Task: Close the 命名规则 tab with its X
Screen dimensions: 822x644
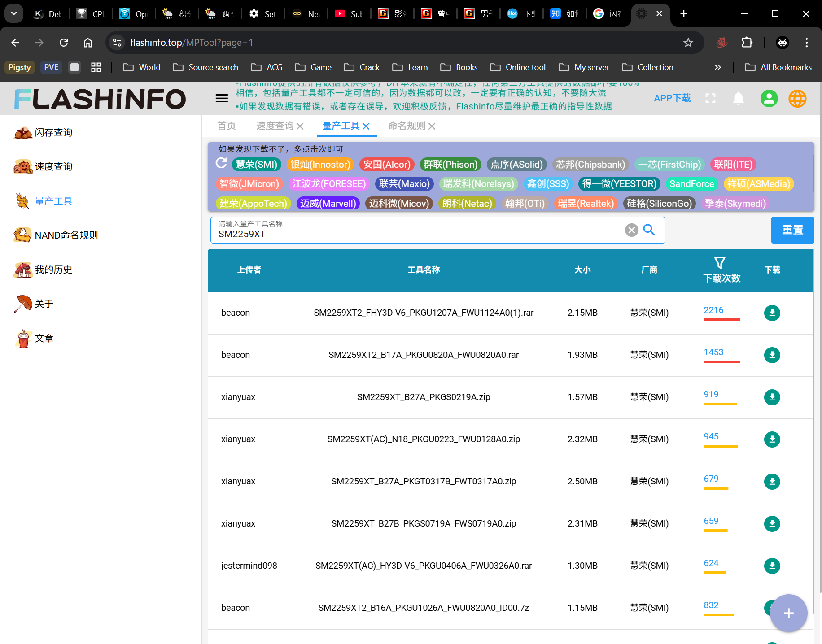Action: (x=432, y=126)
